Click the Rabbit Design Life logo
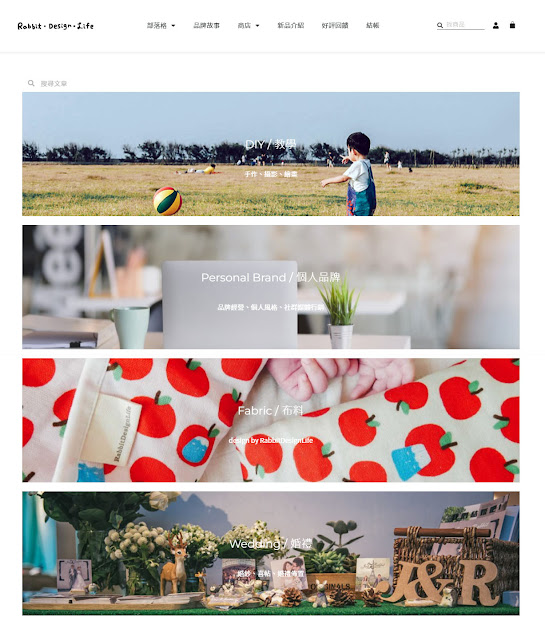 tap(56, 26)
